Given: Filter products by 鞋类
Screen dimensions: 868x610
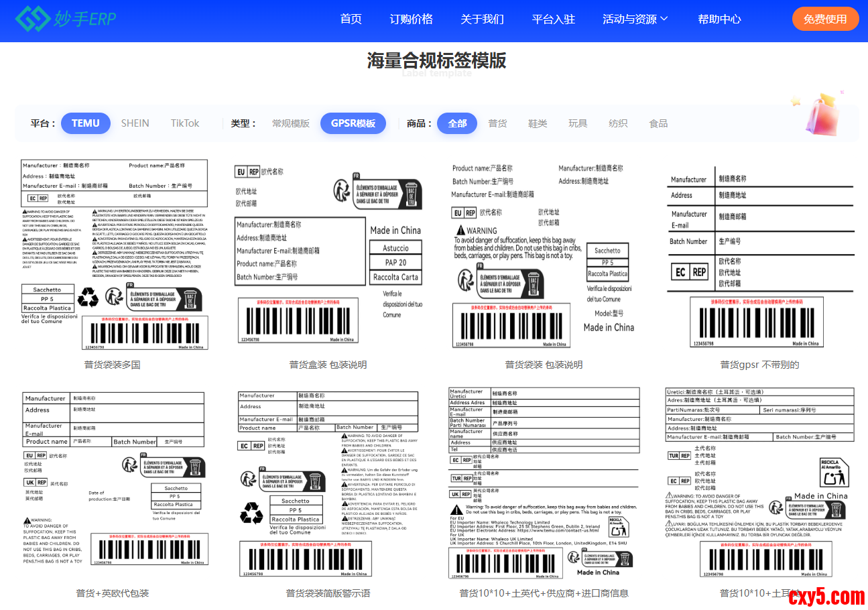Looking at the screenshot, I should 538,123.
